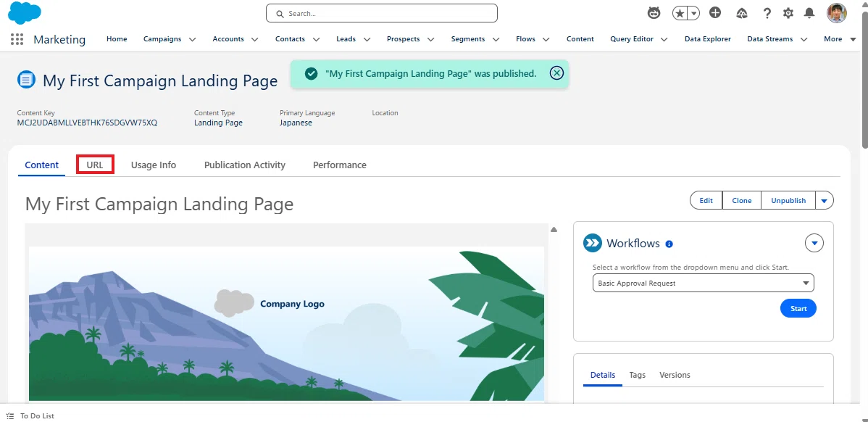Expand the Accounts chevron menu
Viewport: 868px width, 422px height.
tap(254, 39)
